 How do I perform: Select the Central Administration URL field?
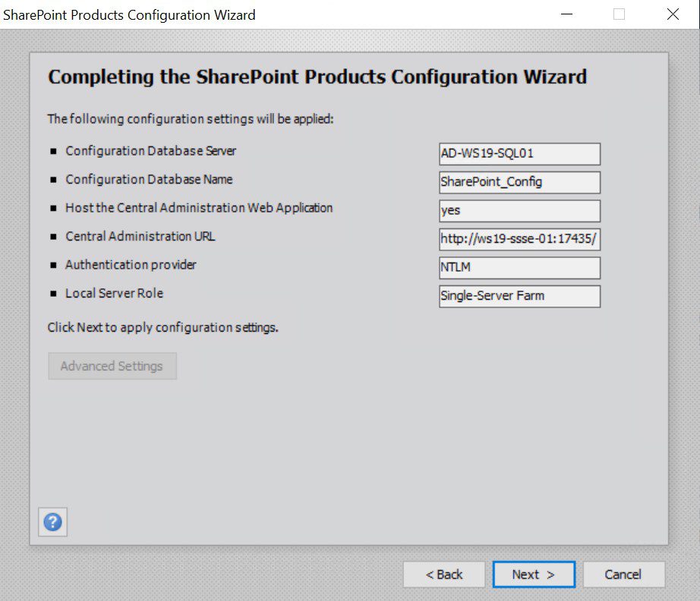pyautogui.click(x=519, y=239)
